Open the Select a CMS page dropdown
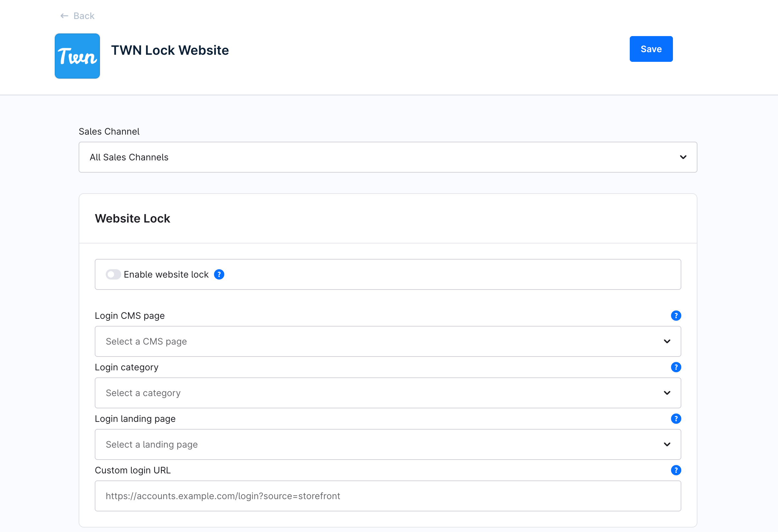This screenshot has height=532, width=778. [x=388, y=341]
